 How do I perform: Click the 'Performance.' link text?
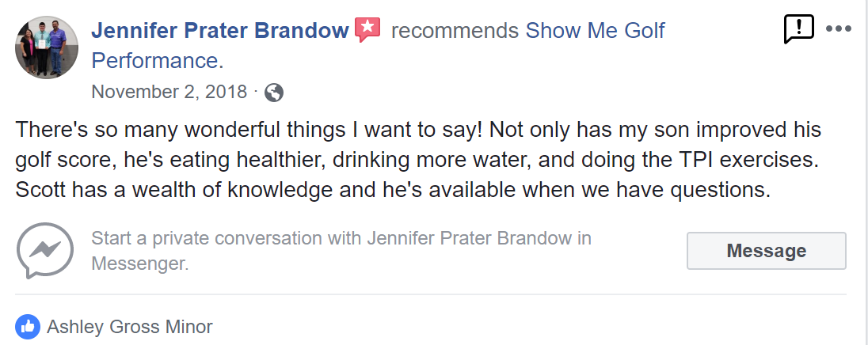(x=158, y=60)
